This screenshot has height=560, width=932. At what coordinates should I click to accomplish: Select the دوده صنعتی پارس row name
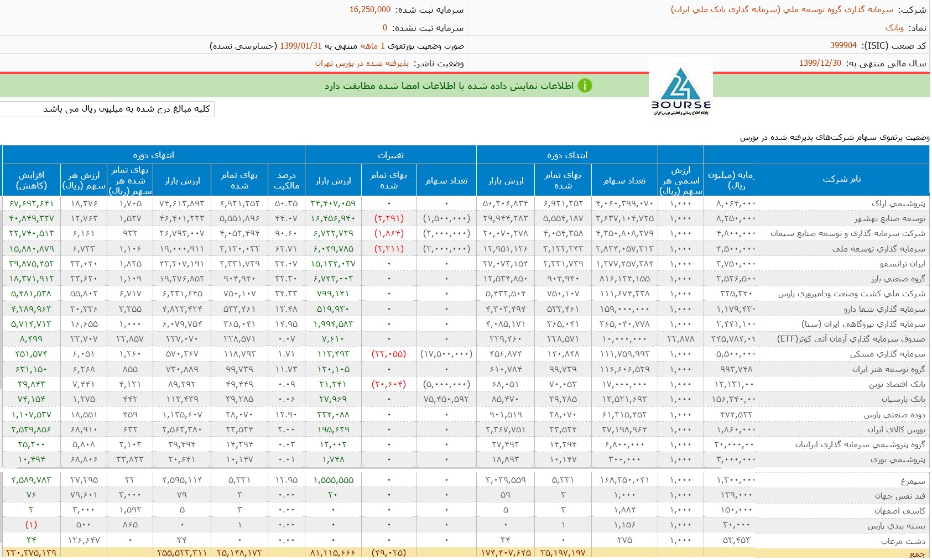[x=894, y=415]
